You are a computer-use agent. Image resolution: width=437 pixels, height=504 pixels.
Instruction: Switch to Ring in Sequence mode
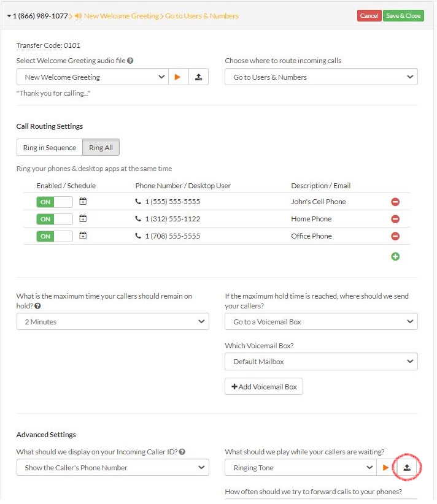click(x=50, y=148)
